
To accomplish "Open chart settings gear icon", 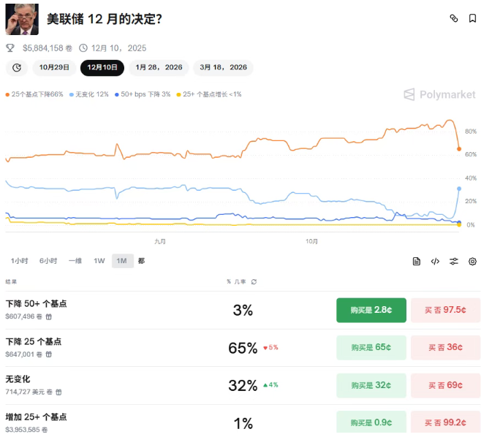I will click(472, 261).
